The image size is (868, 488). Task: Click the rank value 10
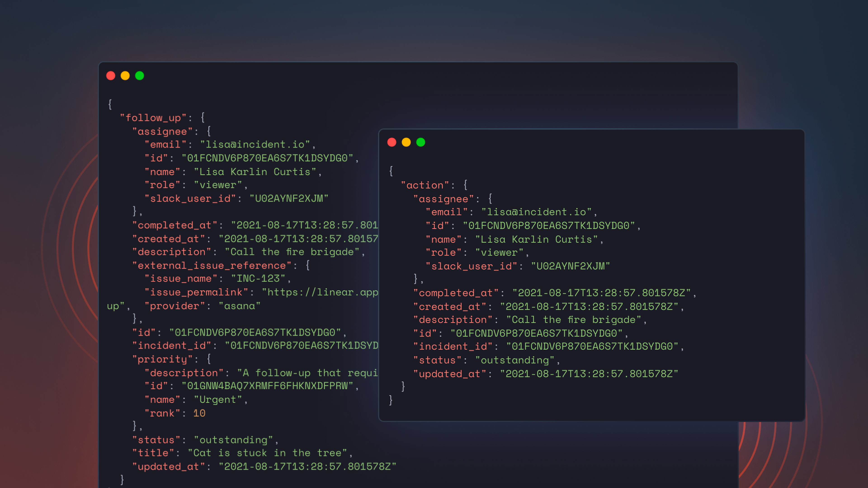(199, 413)
